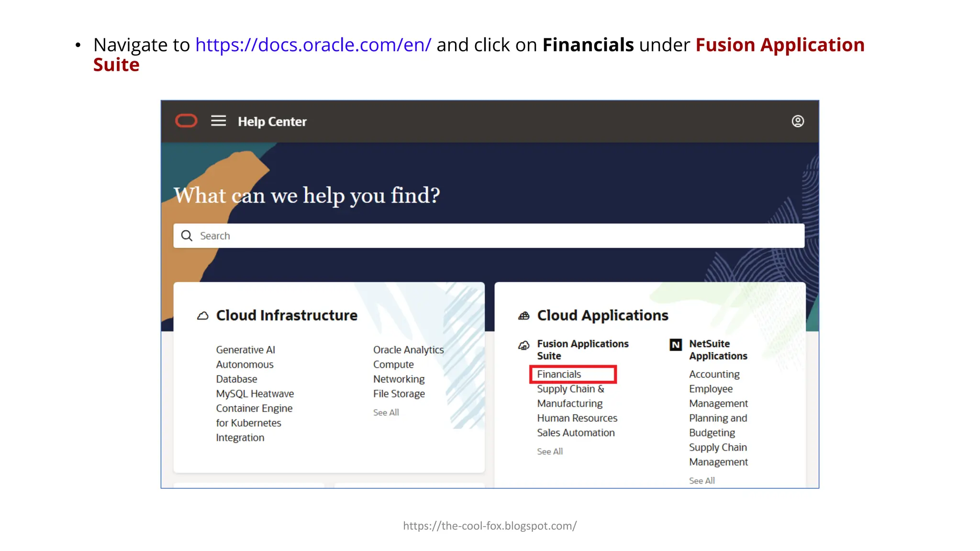Click the Cloud Infrastructure cloud icon
Image resolution: width=980 pixels, height=551 pixels.
(x=203, y=316)
